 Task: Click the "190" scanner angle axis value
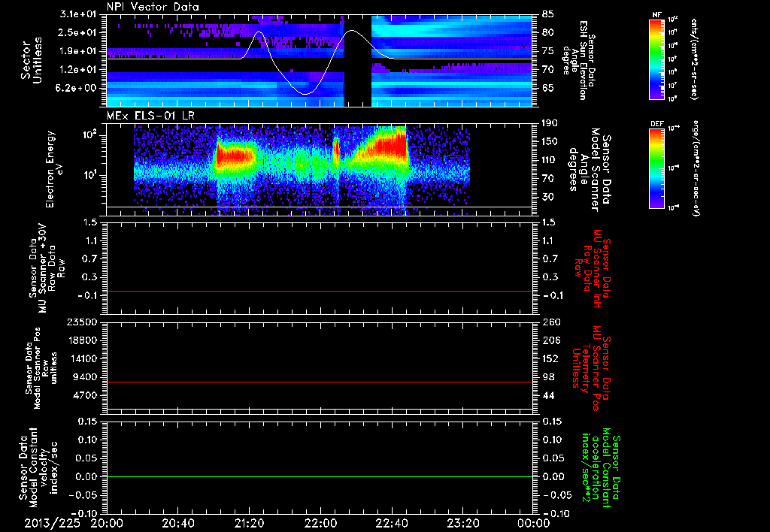(x=550, y=123)
